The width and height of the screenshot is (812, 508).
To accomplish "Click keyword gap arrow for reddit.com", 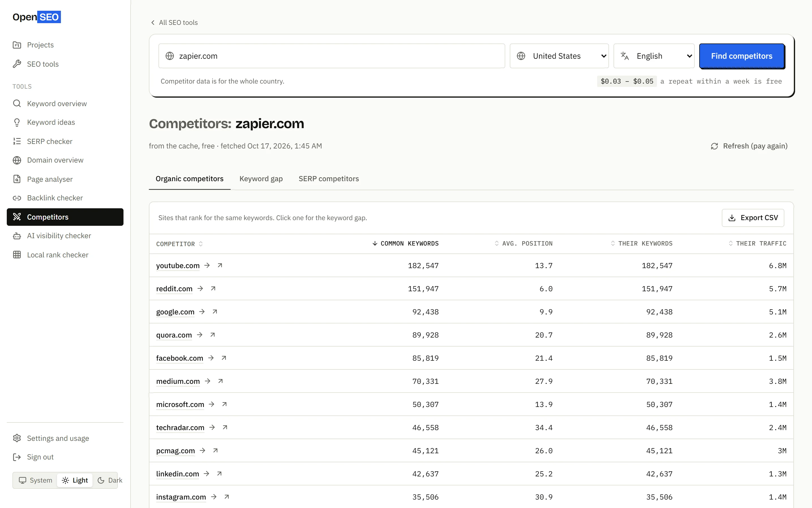I will [x=200, y=289].
